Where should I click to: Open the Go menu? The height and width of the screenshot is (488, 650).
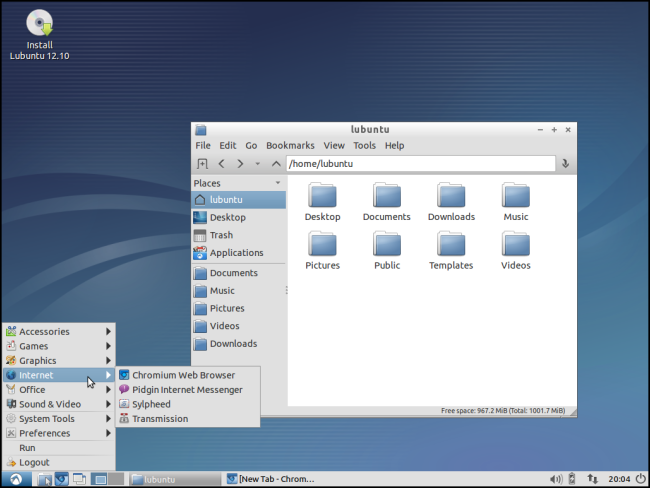point(251,146)
